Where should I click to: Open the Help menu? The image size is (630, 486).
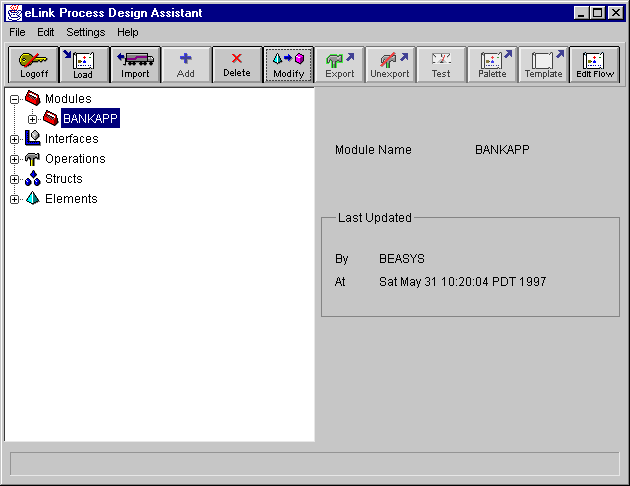pos(128,32)
